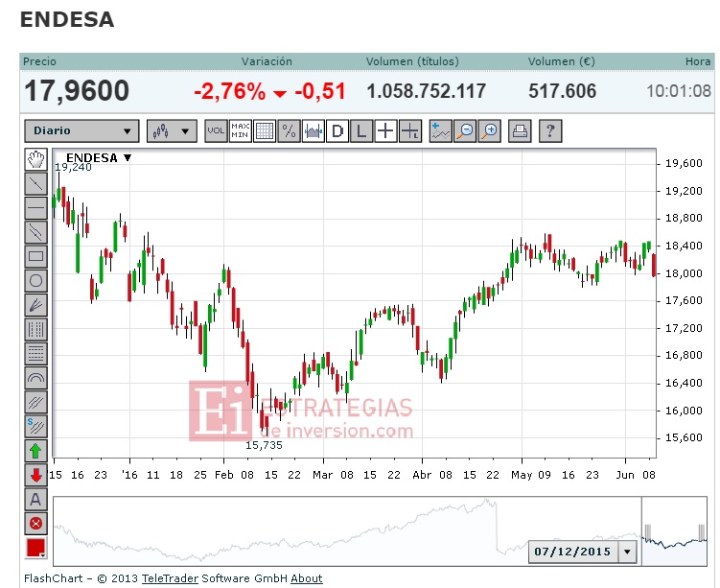Zoom in on the chart
Screen dimensions: 720x588
coord(489,130)
